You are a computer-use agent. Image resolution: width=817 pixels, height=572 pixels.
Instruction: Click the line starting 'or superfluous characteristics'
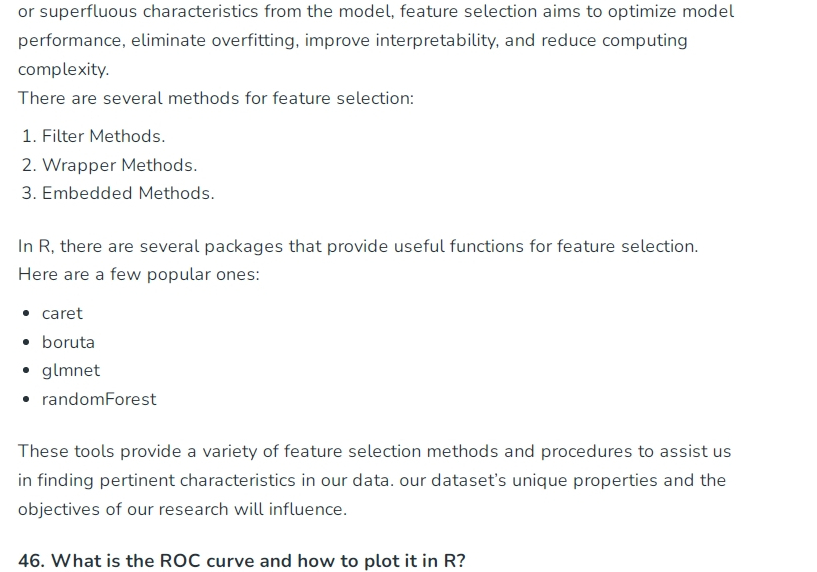tap(376, 11)
